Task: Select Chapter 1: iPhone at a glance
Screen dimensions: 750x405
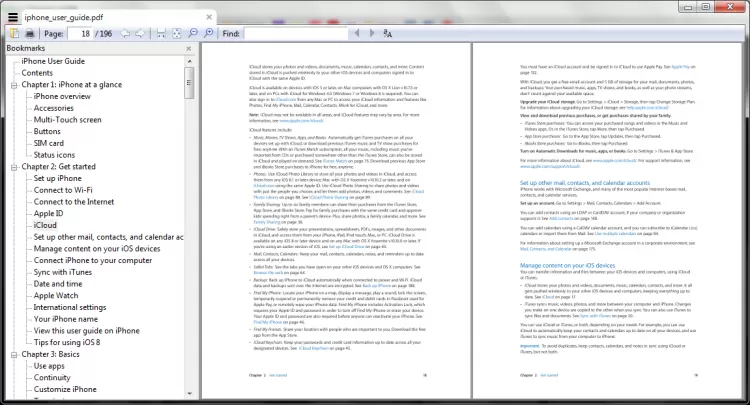Action: pos(72,85)
